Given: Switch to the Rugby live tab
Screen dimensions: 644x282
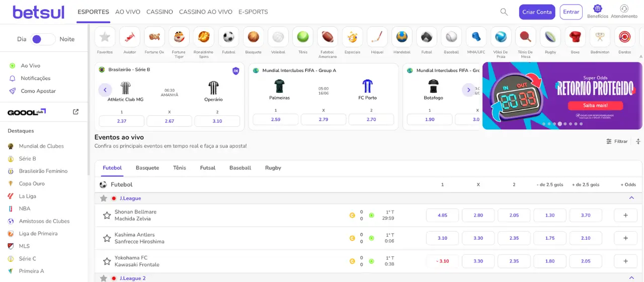Looking at the screenshot, I should pos(273,168).
